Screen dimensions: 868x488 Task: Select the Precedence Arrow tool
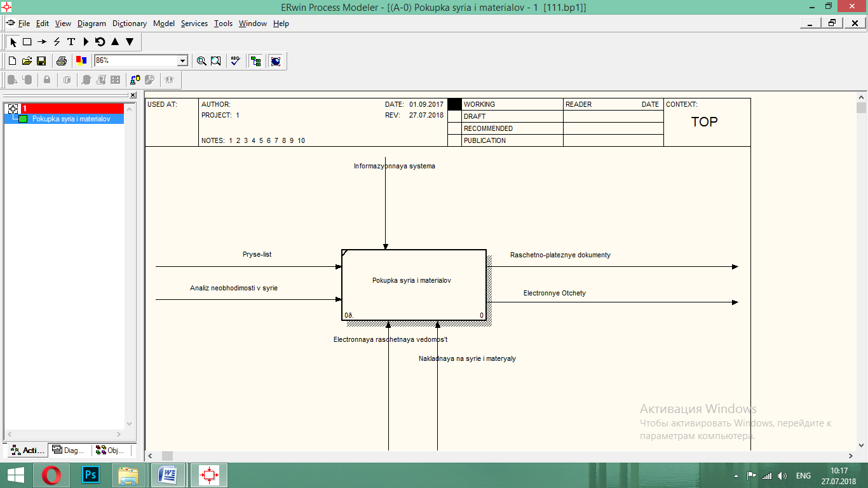(42, 42)
